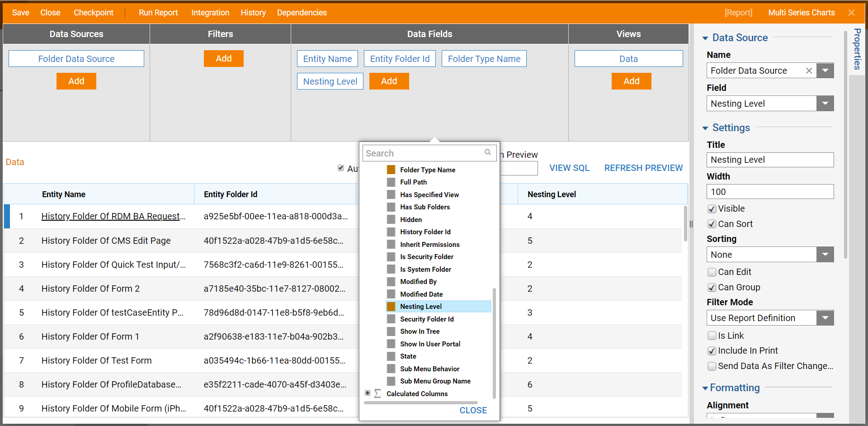Collapse the Settings section
This screenshot has height=426, width=868.
(x=705, y=128)
